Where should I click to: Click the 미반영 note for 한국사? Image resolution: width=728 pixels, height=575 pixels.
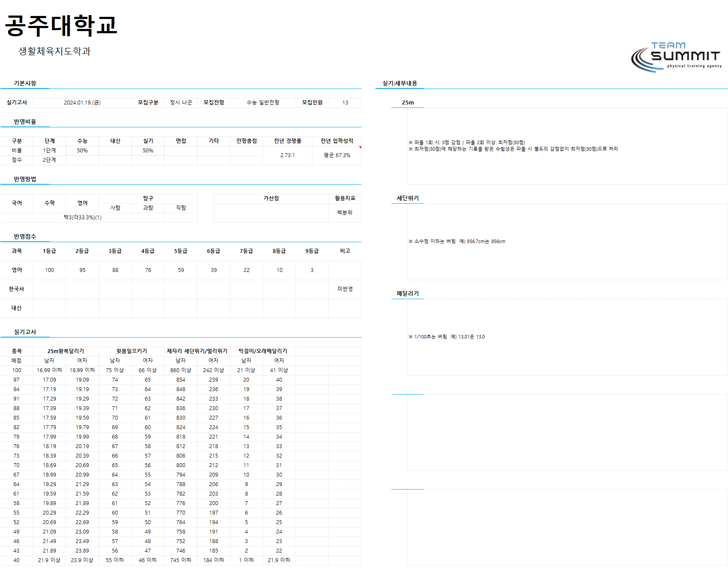click(x=345, y=289)
